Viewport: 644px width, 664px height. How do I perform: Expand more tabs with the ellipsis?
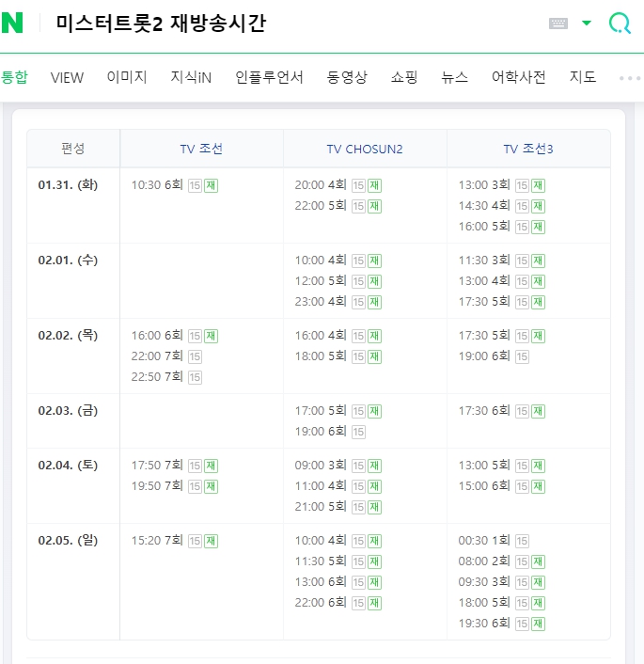(630, 78)
